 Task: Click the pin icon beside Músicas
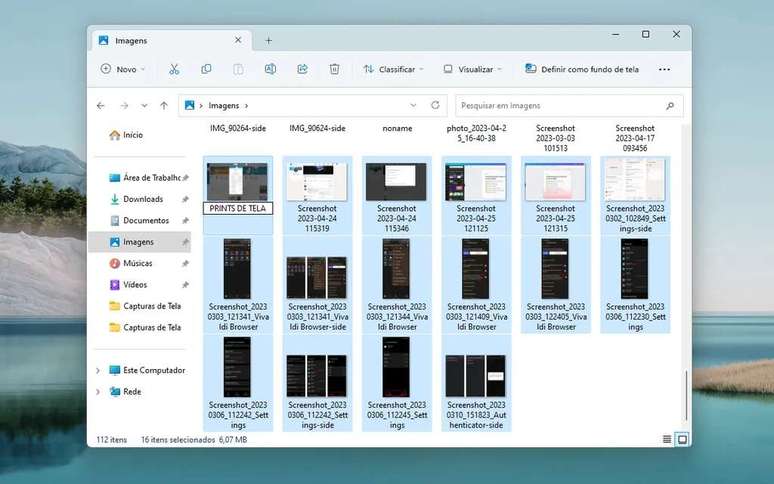click(x=185, y=263)
